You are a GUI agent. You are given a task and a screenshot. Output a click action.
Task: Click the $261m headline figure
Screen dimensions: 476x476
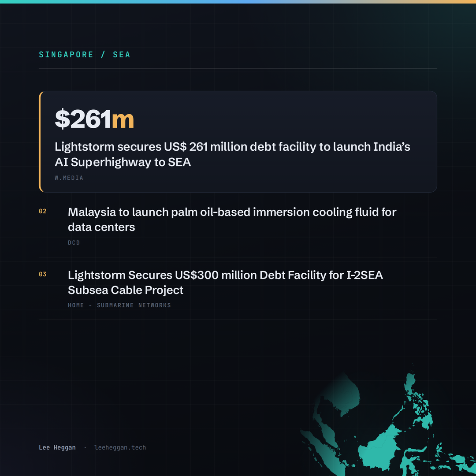point(94,119)
